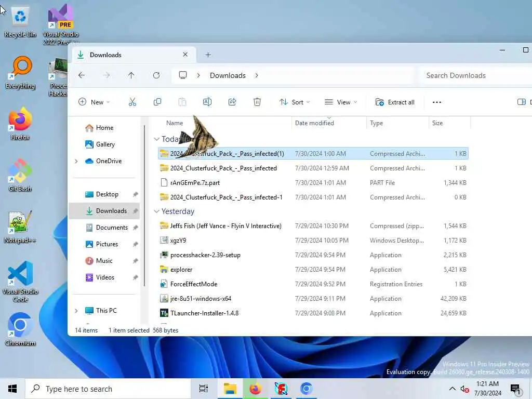The image size is (532, 399).
Task: Open the Sort dropdown menu
Action: coord(295,102)
